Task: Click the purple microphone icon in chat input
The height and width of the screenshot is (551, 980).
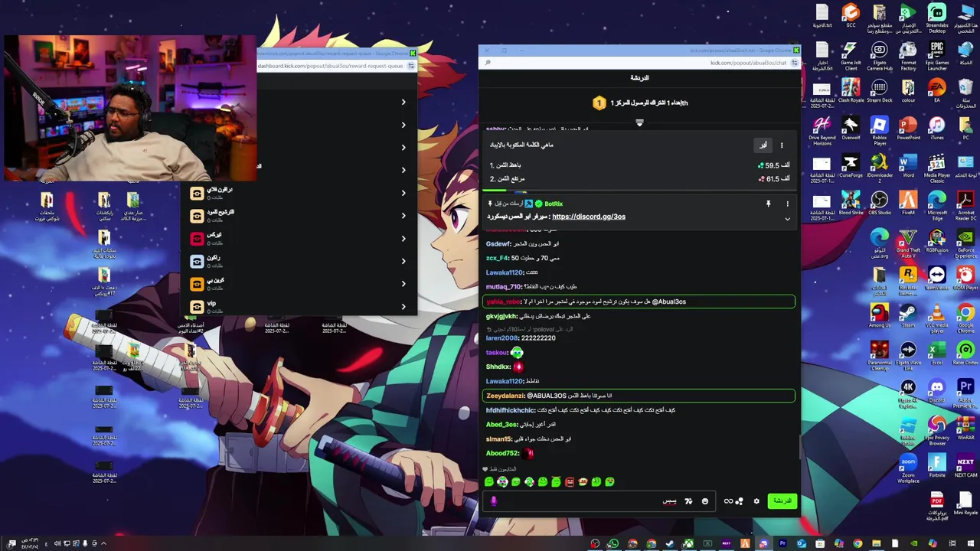Action: pos(493,501)
